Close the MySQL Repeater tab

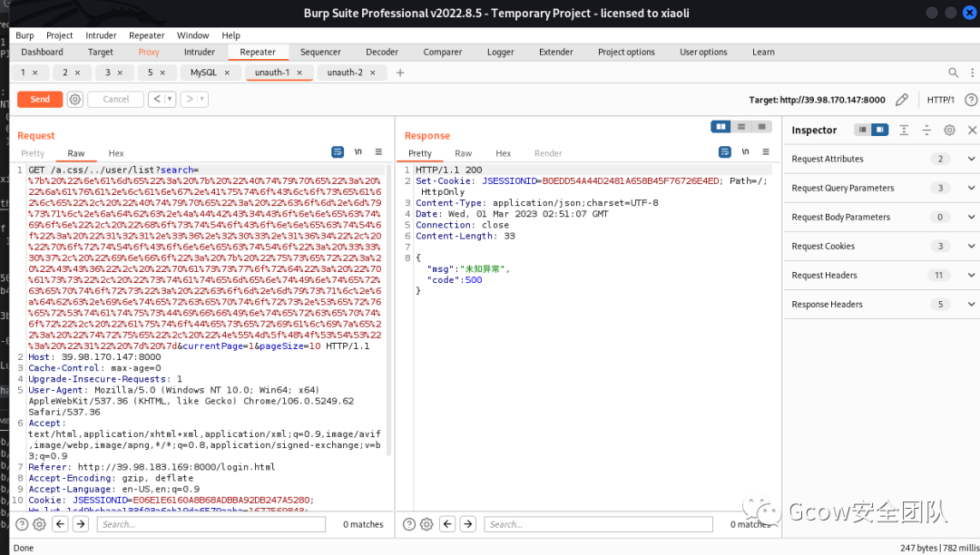(x=227, y=73)
